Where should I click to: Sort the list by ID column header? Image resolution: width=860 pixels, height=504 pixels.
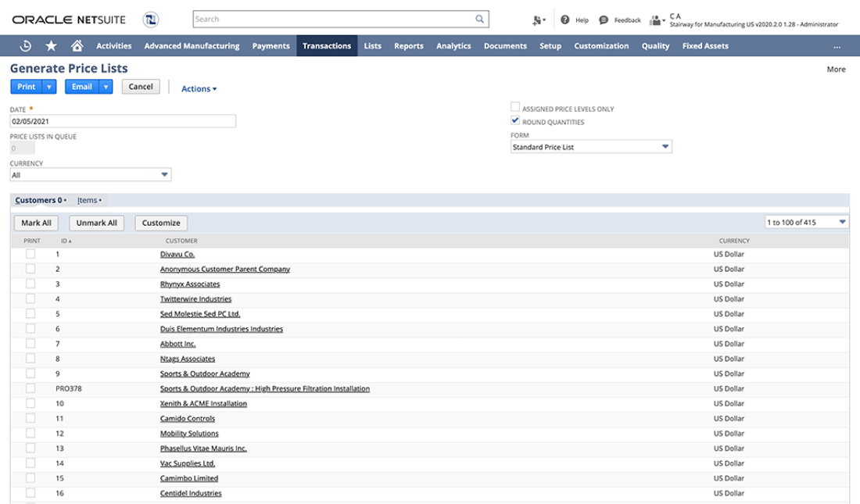pos(66,241)
